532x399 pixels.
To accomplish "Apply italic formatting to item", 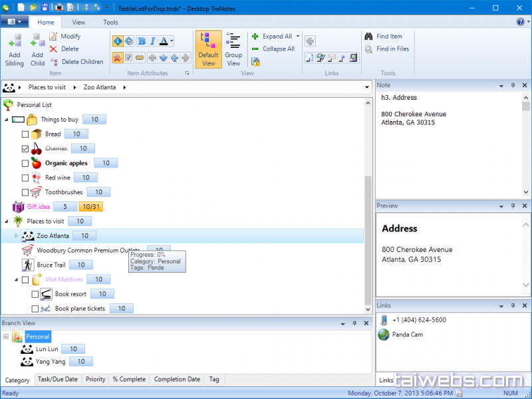I will coord(152,41).
